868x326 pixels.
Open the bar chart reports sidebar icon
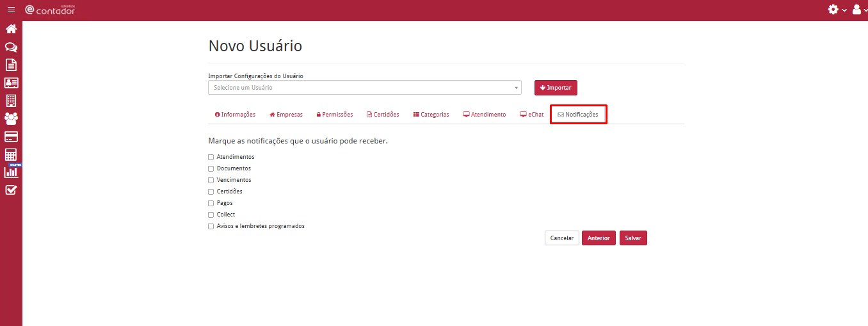[x=11, y=172]
